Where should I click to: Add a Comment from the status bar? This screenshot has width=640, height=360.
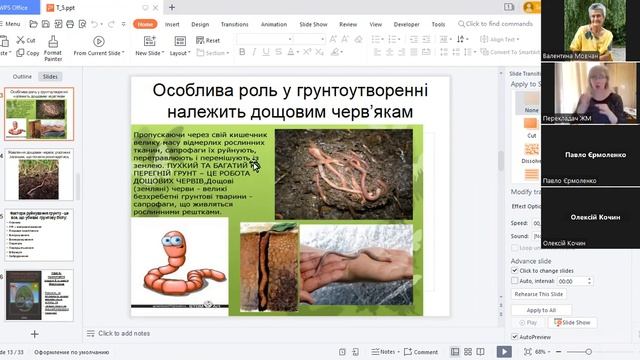coord(421,351)
